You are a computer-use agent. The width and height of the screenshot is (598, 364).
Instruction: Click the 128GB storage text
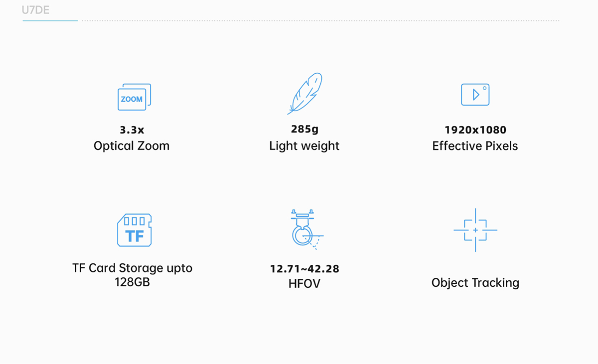click(x=132, y=282)
